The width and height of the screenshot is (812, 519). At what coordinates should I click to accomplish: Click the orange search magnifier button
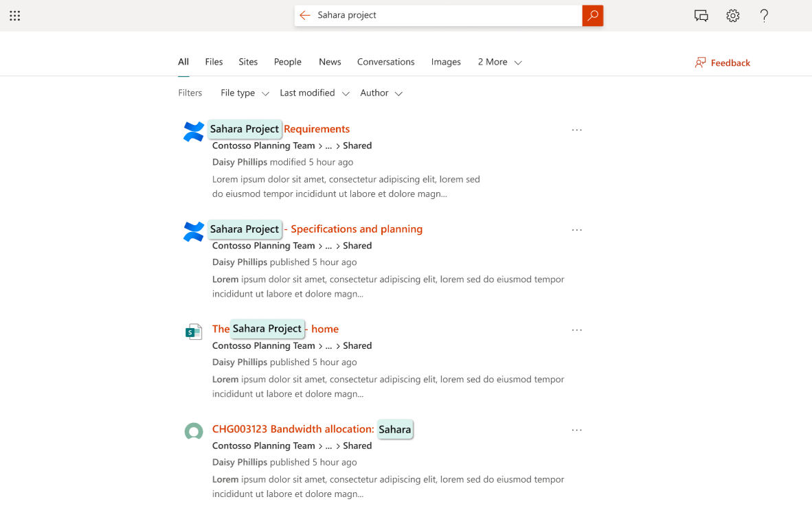[592, 16]
